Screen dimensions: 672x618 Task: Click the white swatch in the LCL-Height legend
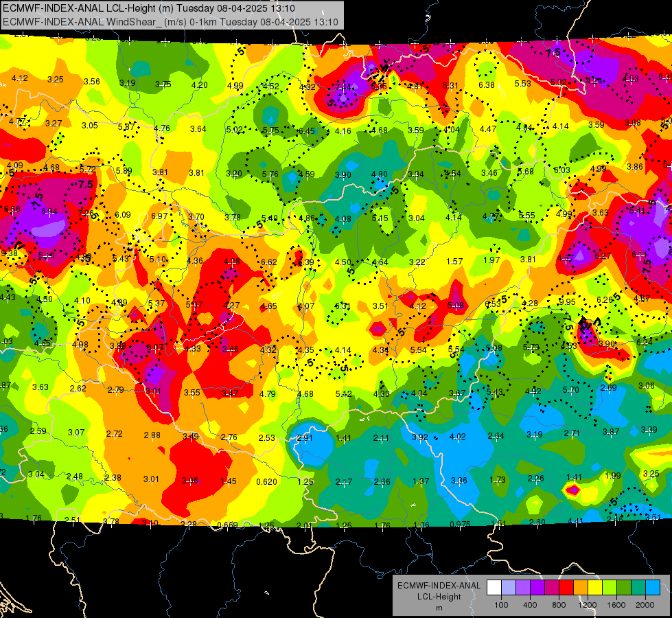tap(494, 588)
